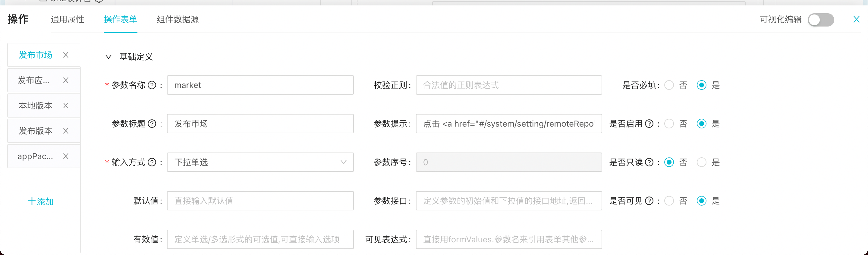Click help icon beside 参数标题 label
Screen dimensions: 868x255
click(x=152, y=124)
